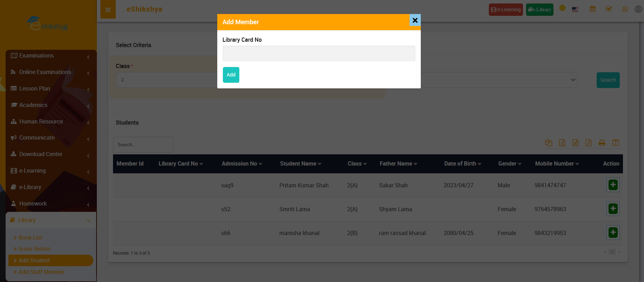Open the WhatsApp icon in header
The width and height of the screenshot is (644, 282).
[625, 9]
